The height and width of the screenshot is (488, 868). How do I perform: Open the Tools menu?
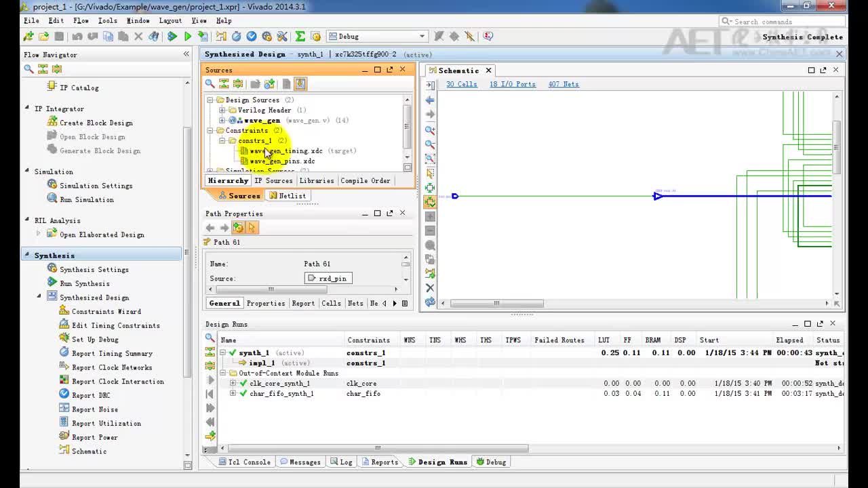108,21
